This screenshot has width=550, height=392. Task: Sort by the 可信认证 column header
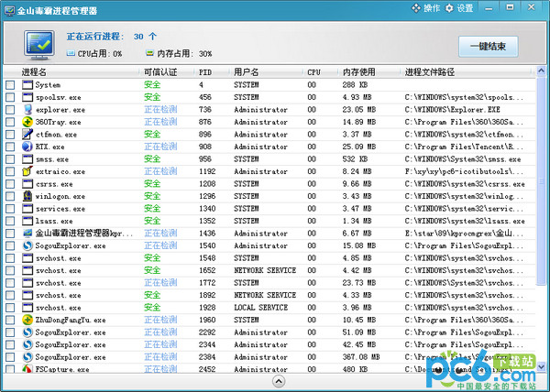160,72
